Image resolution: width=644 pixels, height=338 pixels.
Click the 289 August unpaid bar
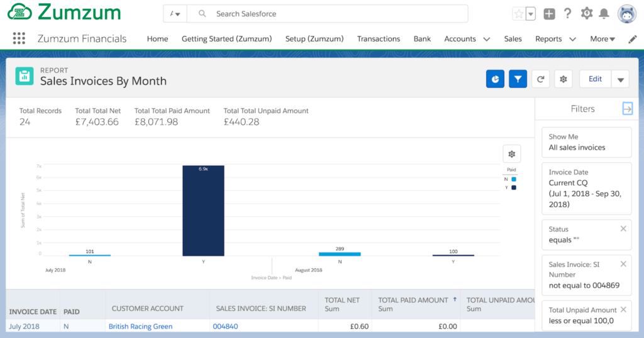340,254
